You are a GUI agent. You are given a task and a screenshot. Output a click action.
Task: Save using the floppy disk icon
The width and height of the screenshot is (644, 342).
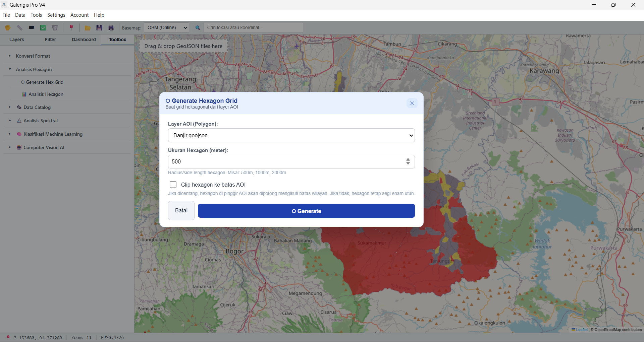[x=99, y=28]
